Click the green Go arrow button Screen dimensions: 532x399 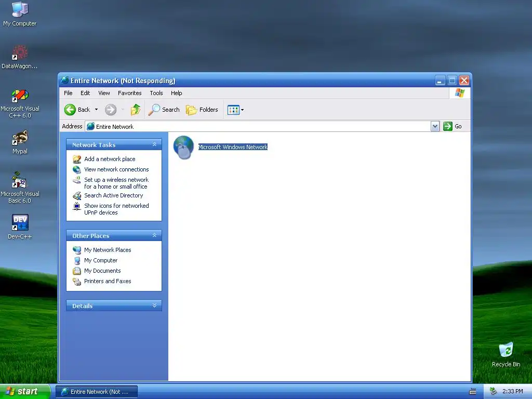(448, 126)
